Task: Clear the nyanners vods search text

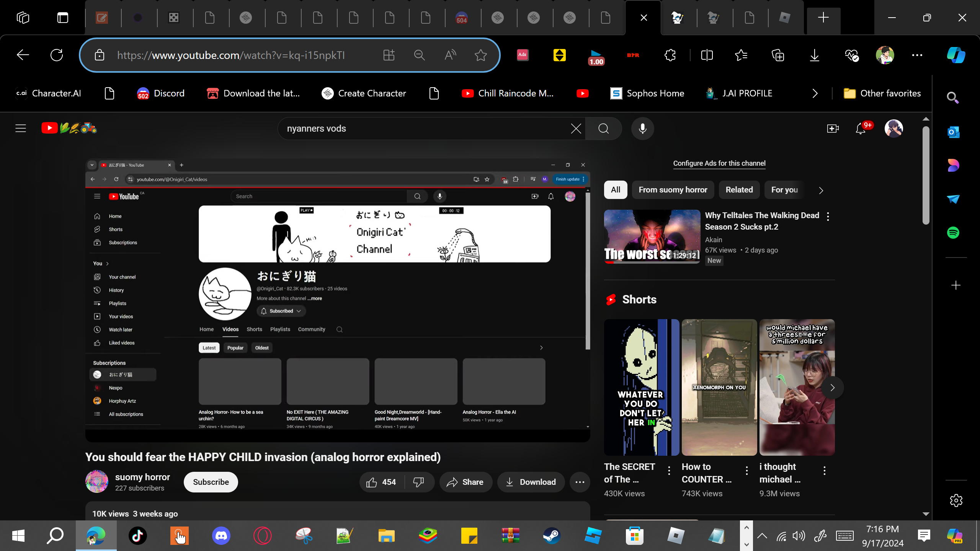Action: pos(576,129)
